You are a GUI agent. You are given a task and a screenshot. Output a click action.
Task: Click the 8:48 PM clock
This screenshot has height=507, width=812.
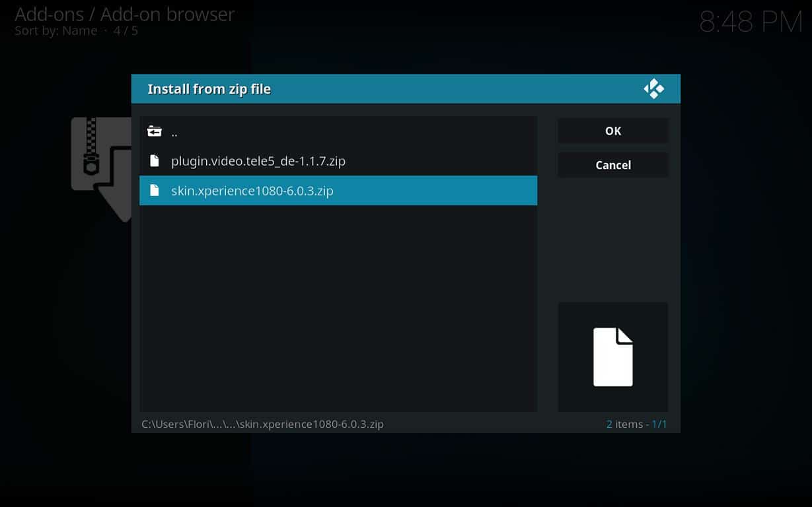pos(751,23)
